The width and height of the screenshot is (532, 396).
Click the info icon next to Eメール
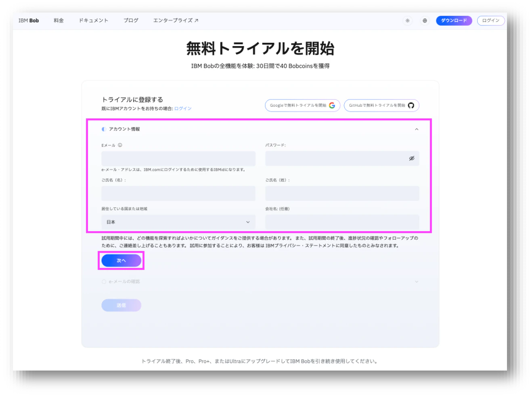(120, 145)
